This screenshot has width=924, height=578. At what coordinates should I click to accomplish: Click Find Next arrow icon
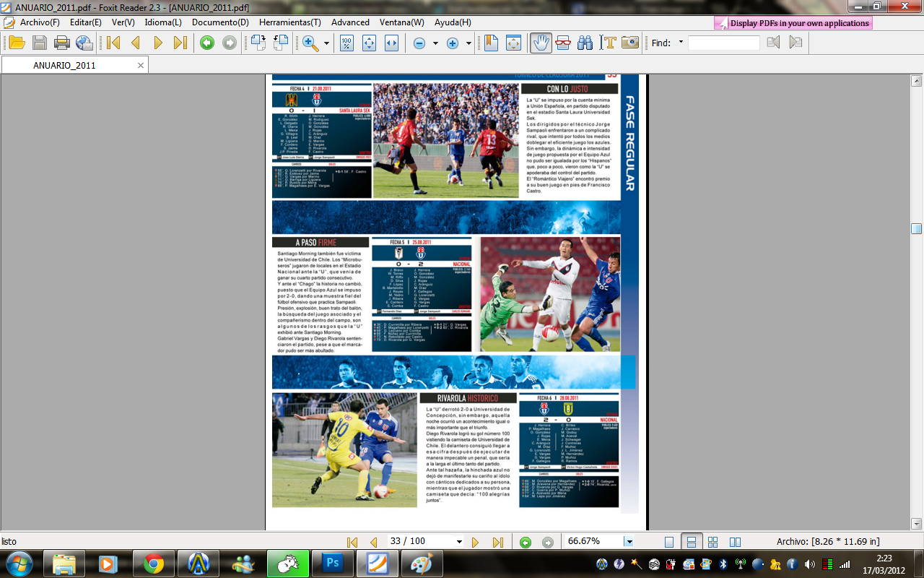[x=796, y=43]
